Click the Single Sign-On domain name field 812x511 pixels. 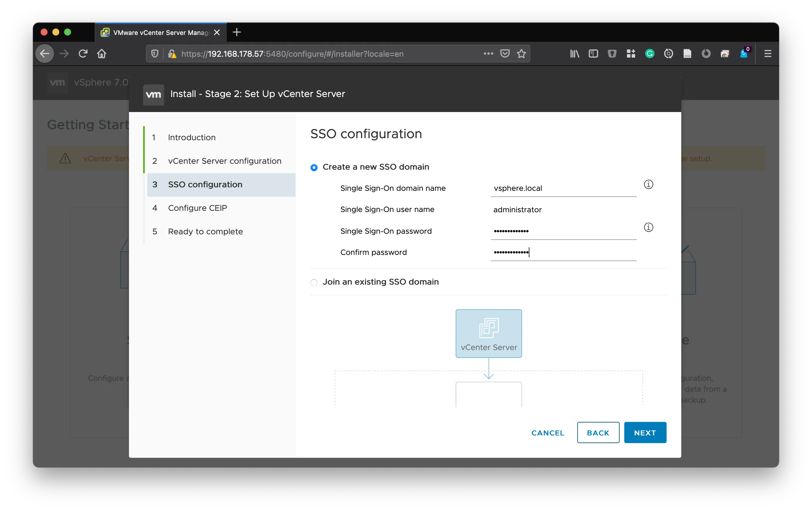pyautogui.click(x=563, y=188)
